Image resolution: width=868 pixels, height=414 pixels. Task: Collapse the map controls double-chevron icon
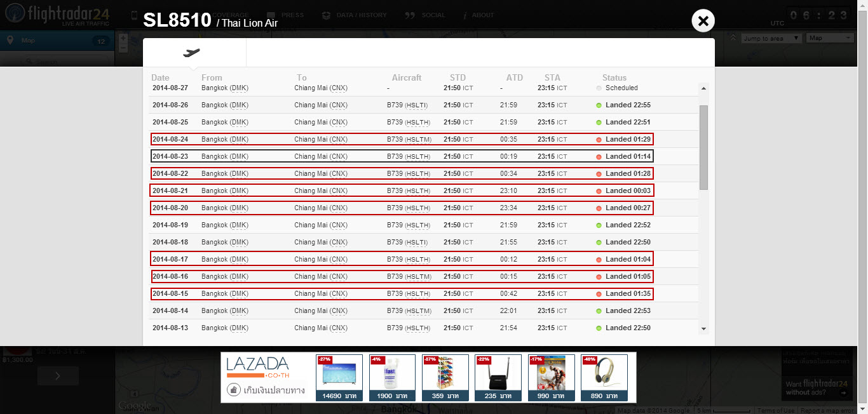733,38
